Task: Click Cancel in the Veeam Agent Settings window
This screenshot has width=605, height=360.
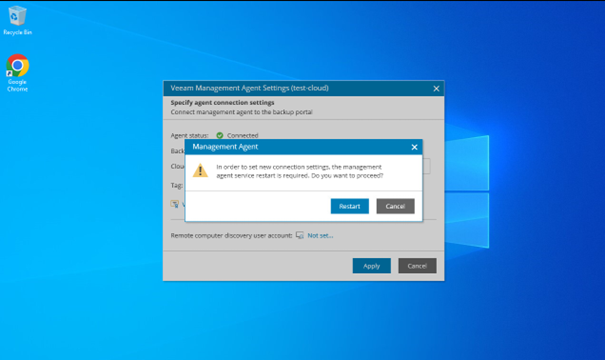Action: pos(417,266)
